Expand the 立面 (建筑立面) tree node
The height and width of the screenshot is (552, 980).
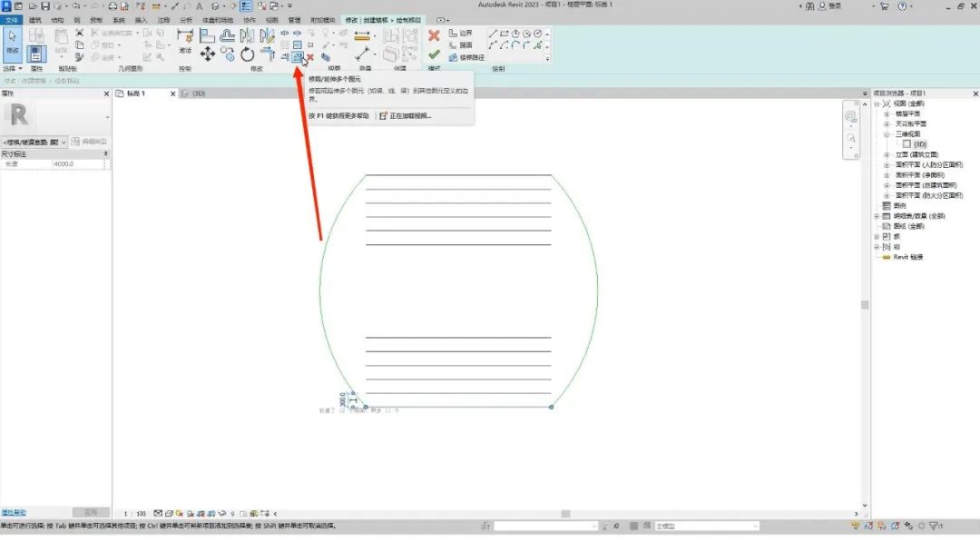point(887,154)
